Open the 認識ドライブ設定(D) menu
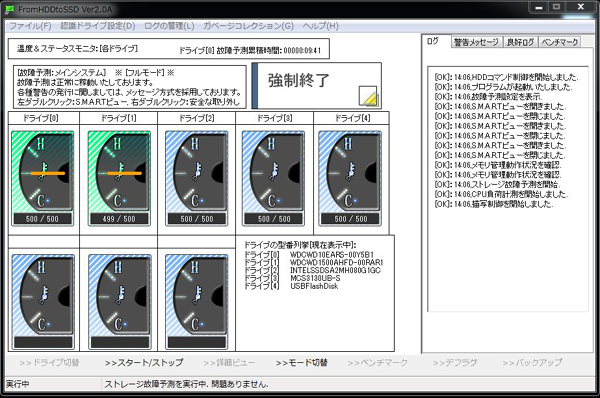 click(x=98, y=26)
